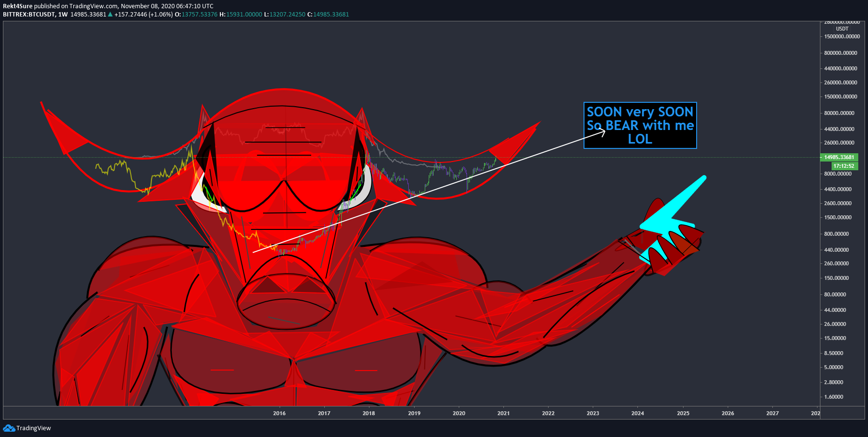Click the open value 13757.53376
868x437 pixels.
[200, 14]
